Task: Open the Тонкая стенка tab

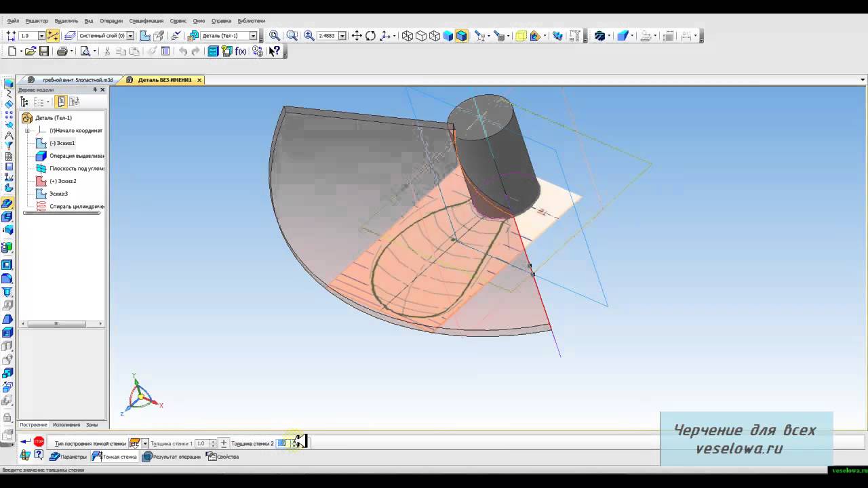Action: (x=115, y=457)
